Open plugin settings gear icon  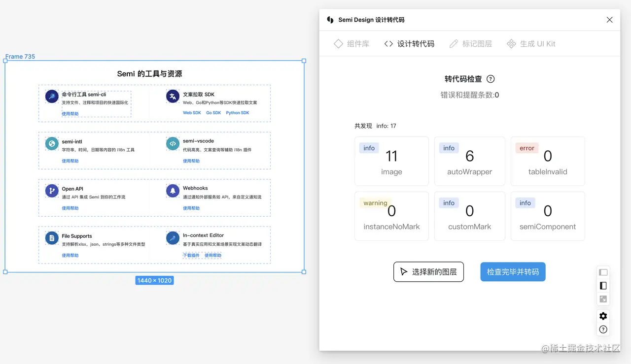pyautogui.click(x=603, y=316)
